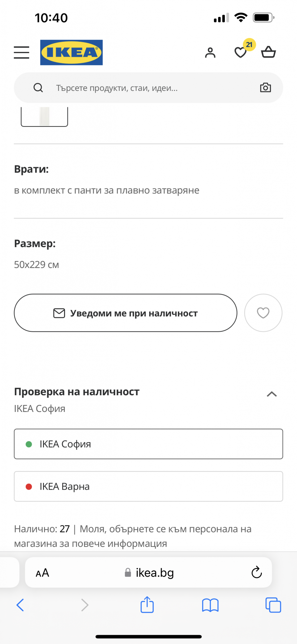Open Safari bookmarks
Viewport: 297px width, 644px height.
pyautogui.click(x=210, y=605)
